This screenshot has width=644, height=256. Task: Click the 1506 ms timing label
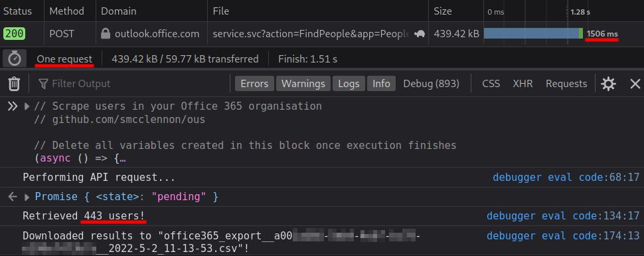[602, 34]
